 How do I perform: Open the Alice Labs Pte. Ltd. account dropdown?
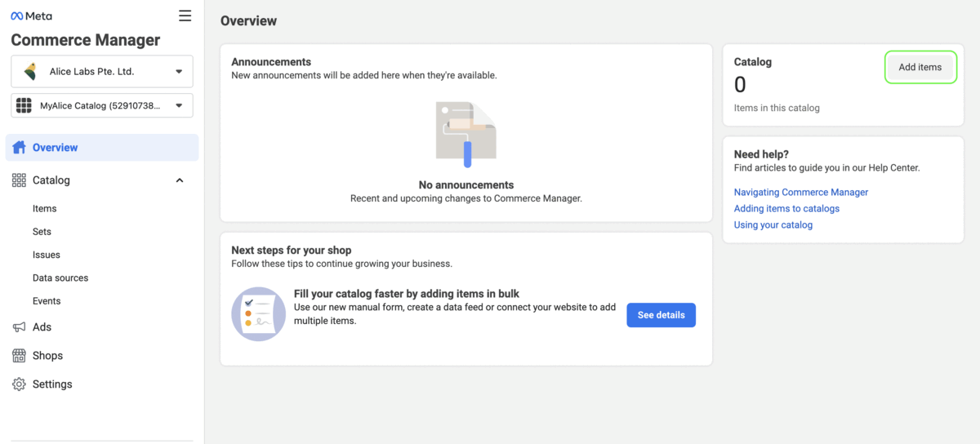(102, 72)
